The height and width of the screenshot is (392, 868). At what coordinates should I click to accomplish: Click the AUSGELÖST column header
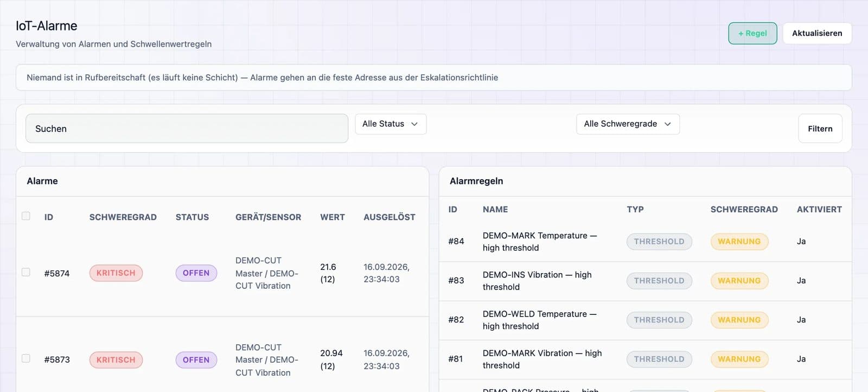pyautogui.click(x=390, y=217)
